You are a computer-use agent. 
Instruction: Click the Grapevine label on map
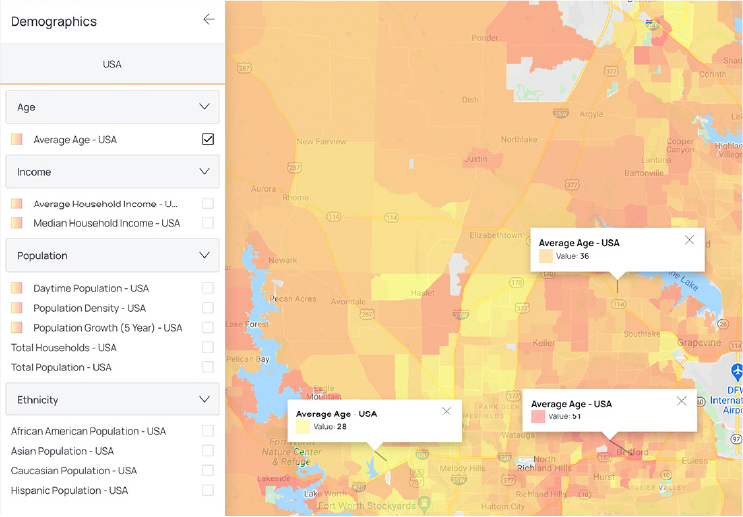(699, 343)
